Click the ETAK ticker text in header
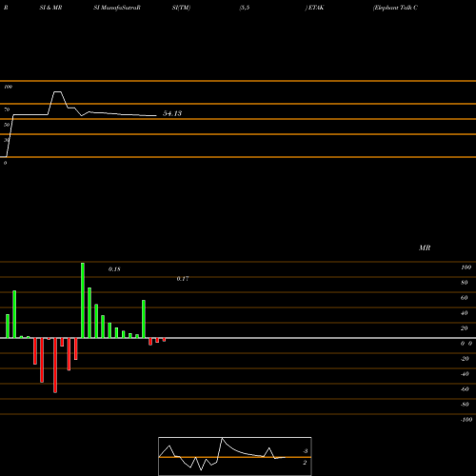The width and height of the screenshot is (476, 476). [x=315, y=8]
